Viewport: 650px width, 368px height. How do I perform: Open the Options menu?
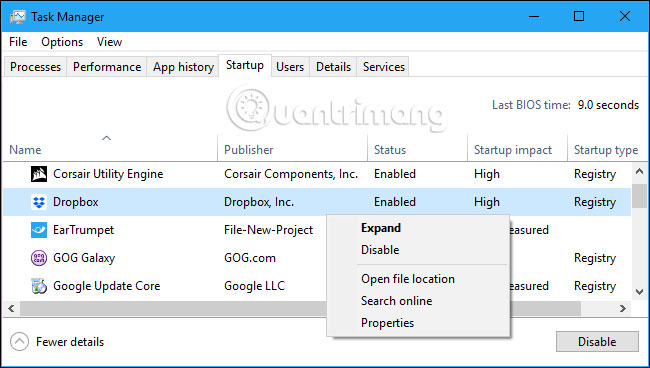(62, 42)
